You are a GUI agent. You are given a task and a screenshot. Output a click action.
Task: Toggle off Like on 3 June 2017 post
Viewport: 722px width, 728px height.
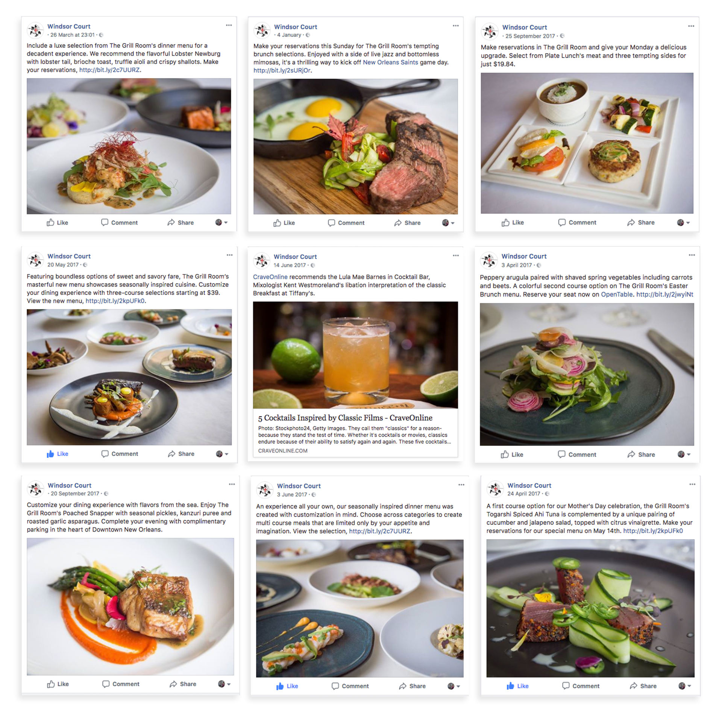pos(287,686)
